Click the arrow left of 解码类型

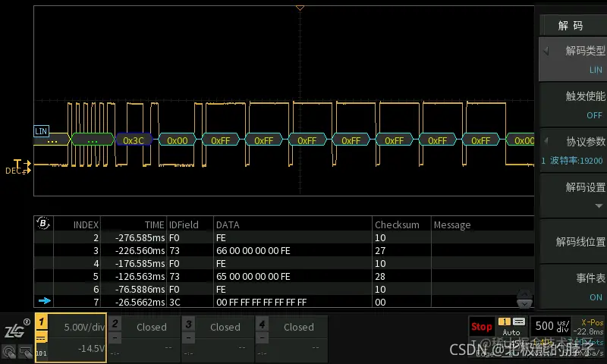point(546,51)
